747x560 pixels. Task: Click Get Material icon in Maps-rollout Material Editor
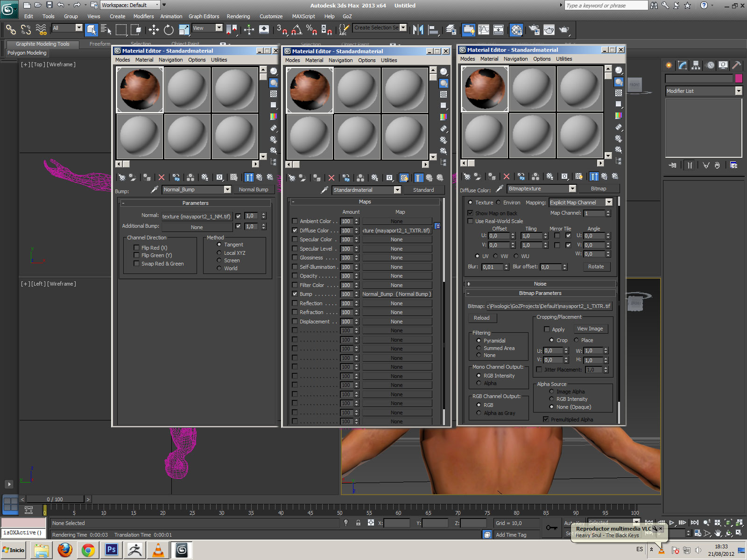(x=292, y=178)
